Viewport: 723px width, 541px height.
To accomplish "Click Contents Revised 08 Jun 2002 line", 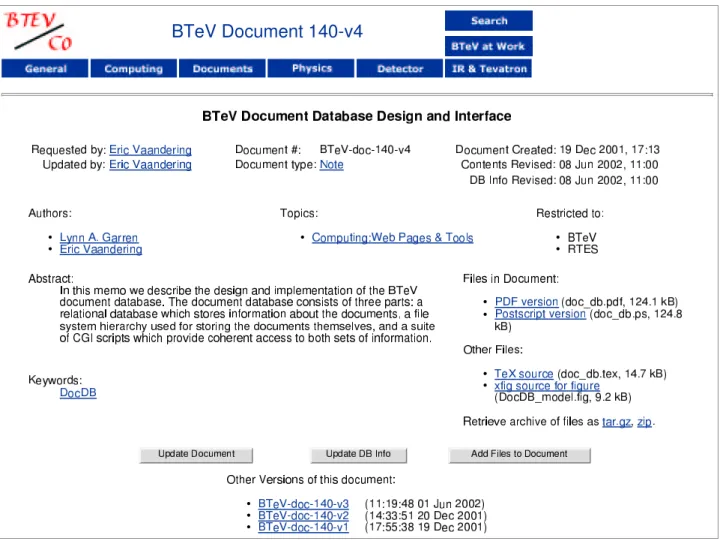I will (x=559, y=165).
